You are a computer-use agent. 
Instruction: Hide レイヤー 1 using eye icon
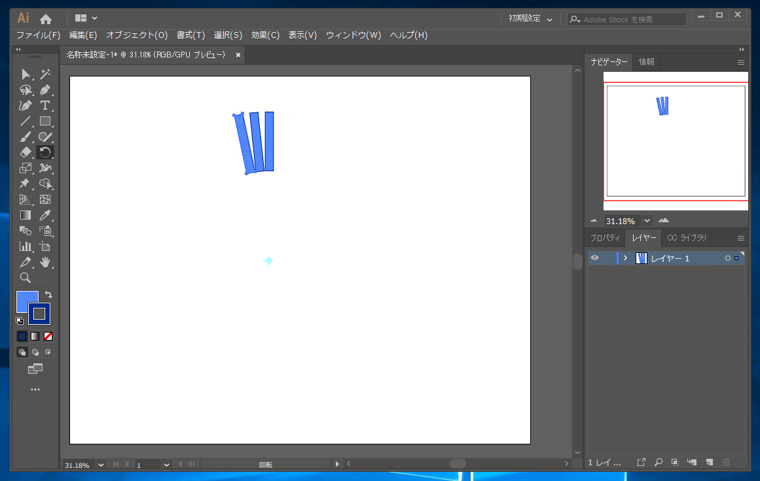pyautogui.click(x=595, y=258)
